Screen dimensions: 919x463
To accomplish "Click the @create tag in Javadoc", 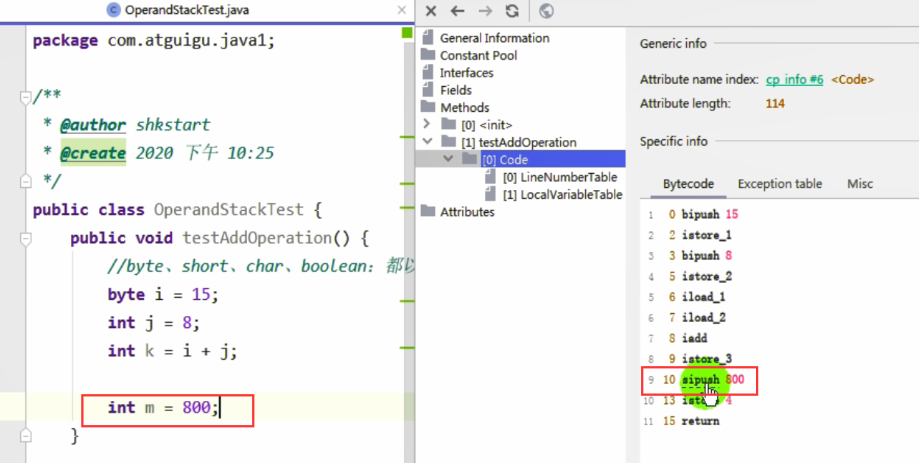I will coord(93,154).
